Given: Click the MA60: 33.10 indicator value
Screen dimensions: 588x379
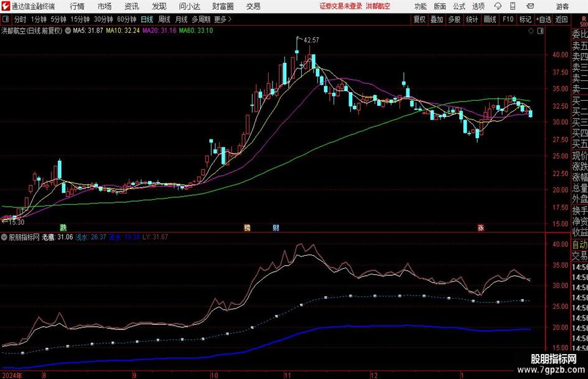Looking at the screenshot, I should pos(196,30).
